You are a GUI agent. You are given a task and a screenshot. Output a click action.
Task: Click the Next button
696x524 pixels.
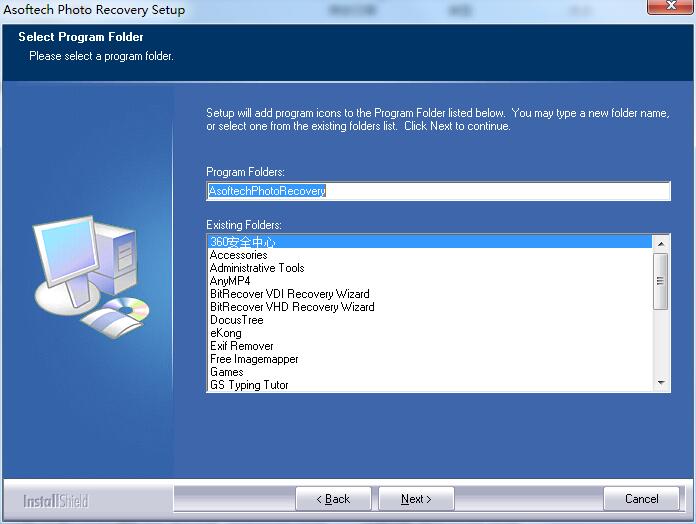coord(416,499)
